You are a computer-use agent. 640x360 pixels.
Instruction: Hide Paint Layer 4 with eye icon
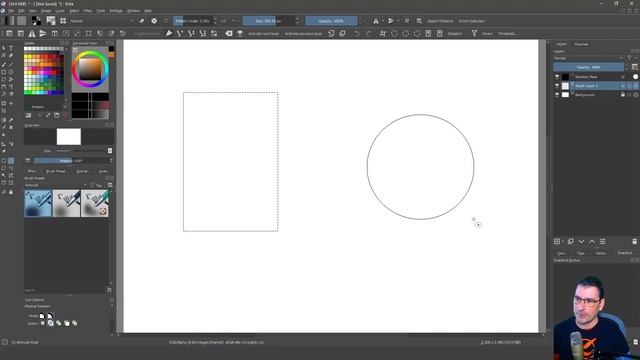557,86
